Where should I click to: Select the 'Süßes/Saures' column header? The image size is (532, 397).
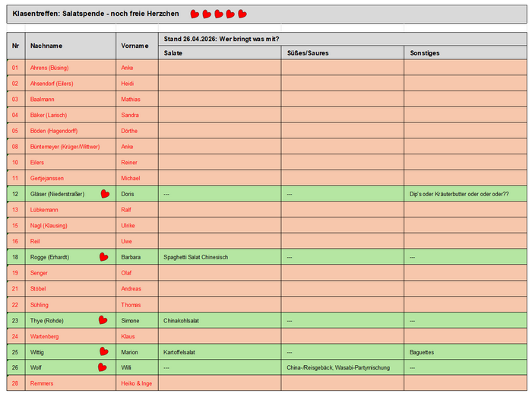(342, 53)
